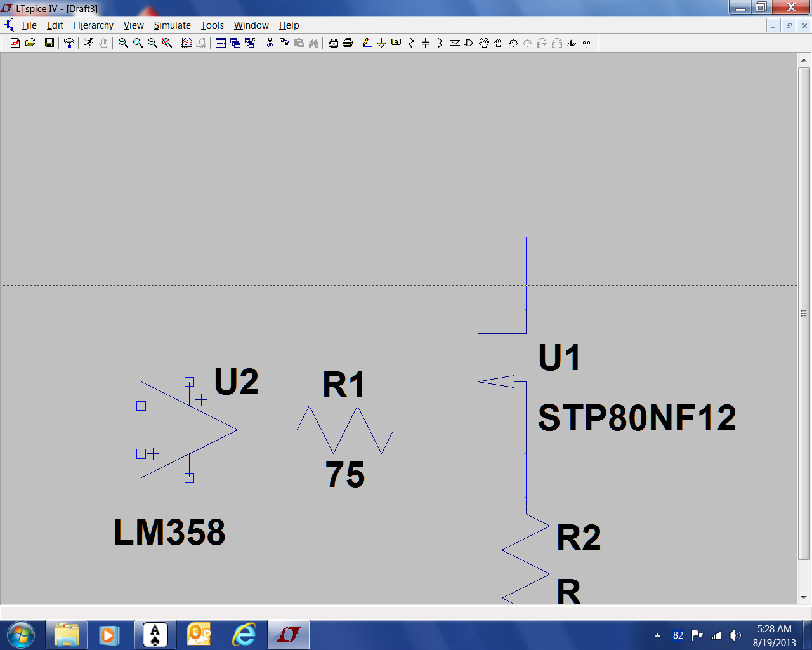Restore the inner Draft3 document window
This screenshot has width=812, height=650.
point(789,25)
